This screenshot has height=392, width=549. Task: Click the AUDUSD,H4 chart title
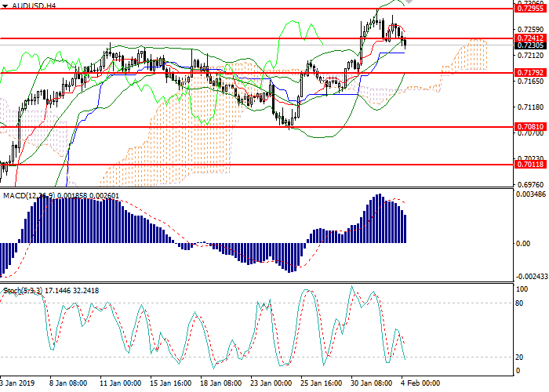point(35,5)
